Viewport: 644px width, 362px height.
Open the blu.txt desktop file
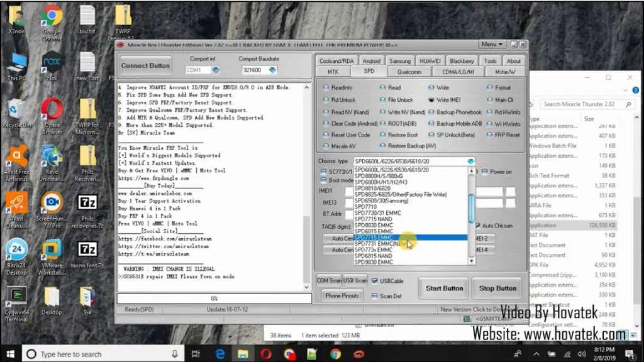tap(87, 19)
